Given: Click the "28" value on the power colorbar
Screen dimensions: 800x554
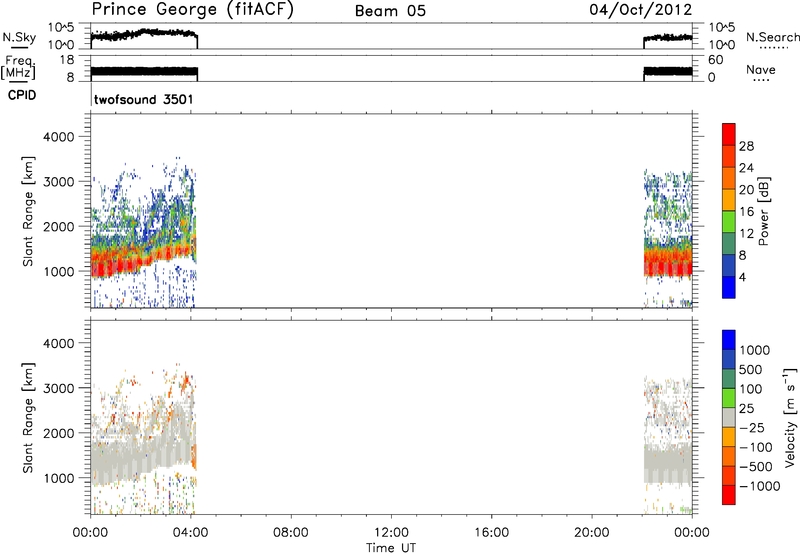Looking at the screenshot, I should [746, 146].
